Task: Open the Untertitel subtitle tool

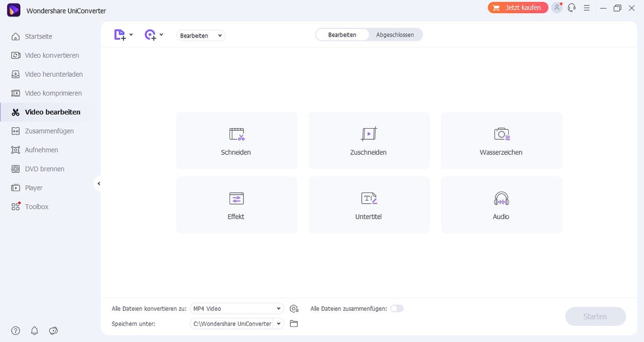Action: [369, 205]
